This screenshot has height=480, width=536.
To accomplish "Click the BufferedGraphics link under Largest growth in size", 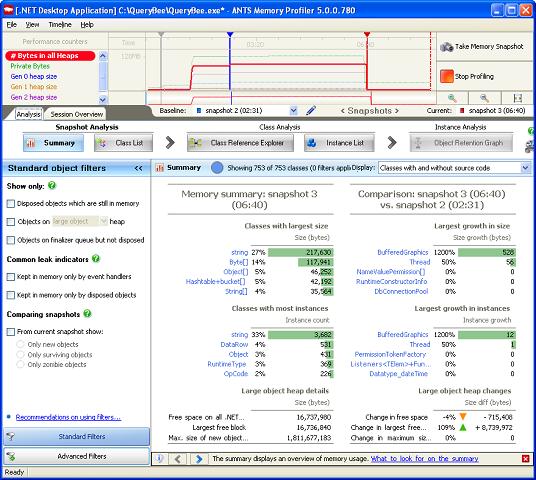I will pos(403,252).
